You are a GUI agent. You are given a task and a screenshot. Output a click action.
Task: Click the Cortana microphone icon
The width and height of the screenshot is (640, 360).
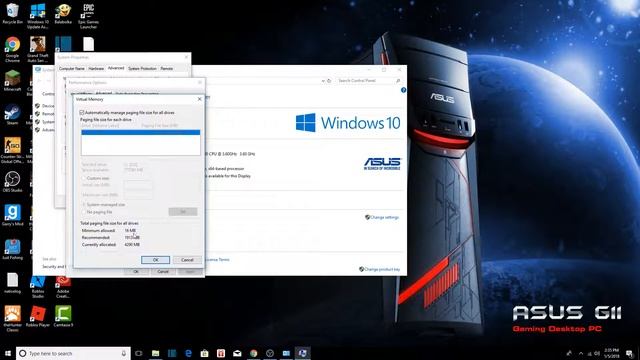(x=124, y=353)
